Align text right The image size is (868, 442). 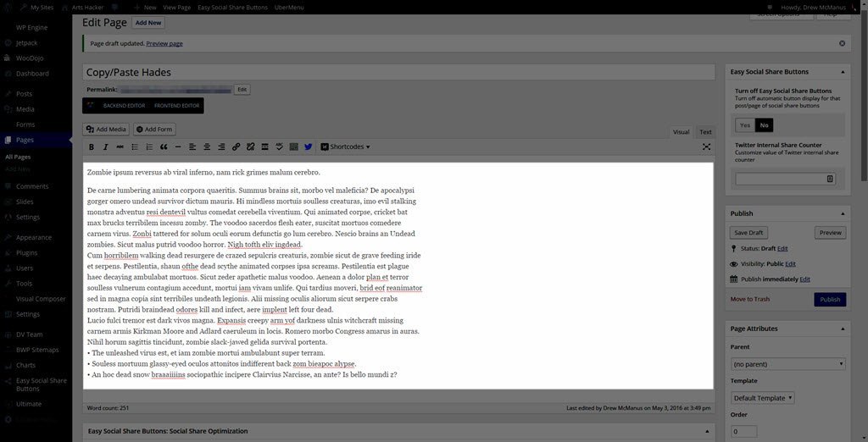221,147
